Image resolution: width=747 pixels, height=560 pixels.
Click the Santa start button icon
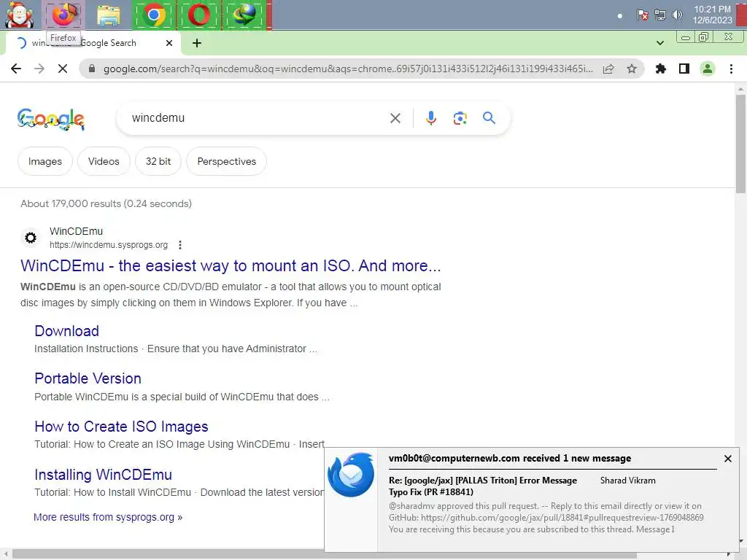(19, 15)
